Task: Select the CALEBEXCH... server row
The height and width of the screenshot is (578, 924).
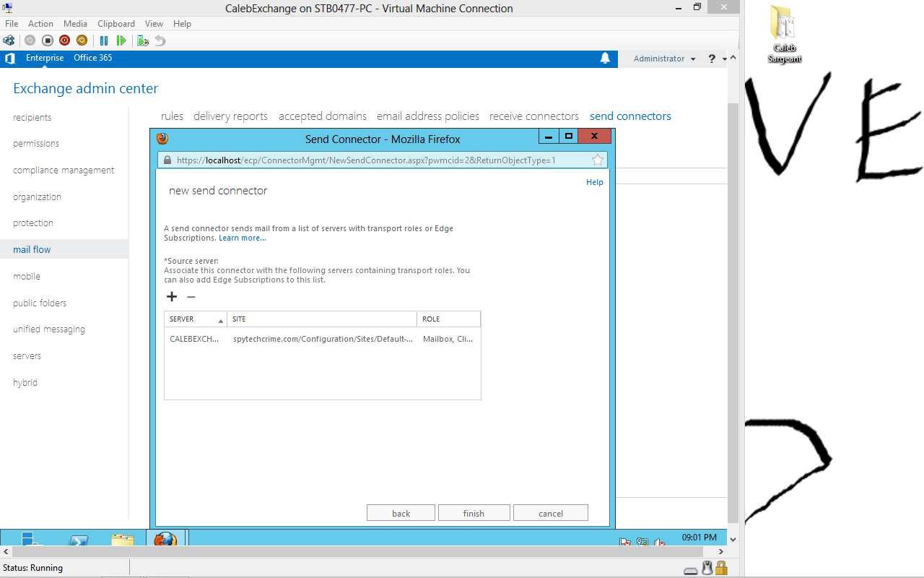Action: [x=322, y=339]
